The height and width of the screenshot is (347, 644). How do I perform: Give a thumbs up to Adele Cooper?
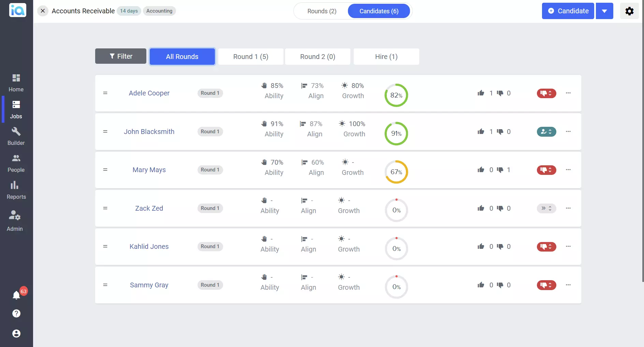(481, 93)
